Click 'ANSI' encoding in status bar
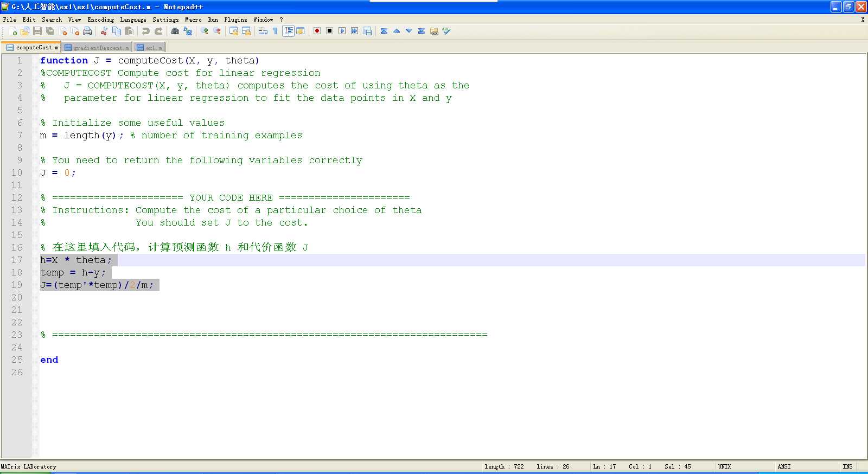The height and width of the screenshot is (474, 868). pyautogui.click(x=784, y=466)
